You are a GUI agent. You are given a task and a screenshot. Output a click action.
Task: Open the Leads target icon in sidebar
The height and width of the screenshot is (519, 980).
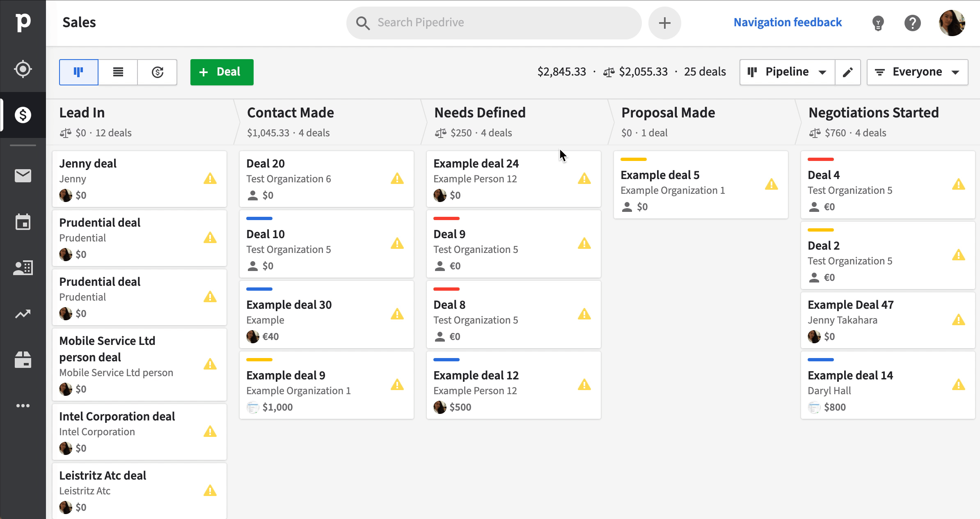click(x=23, y=69)
